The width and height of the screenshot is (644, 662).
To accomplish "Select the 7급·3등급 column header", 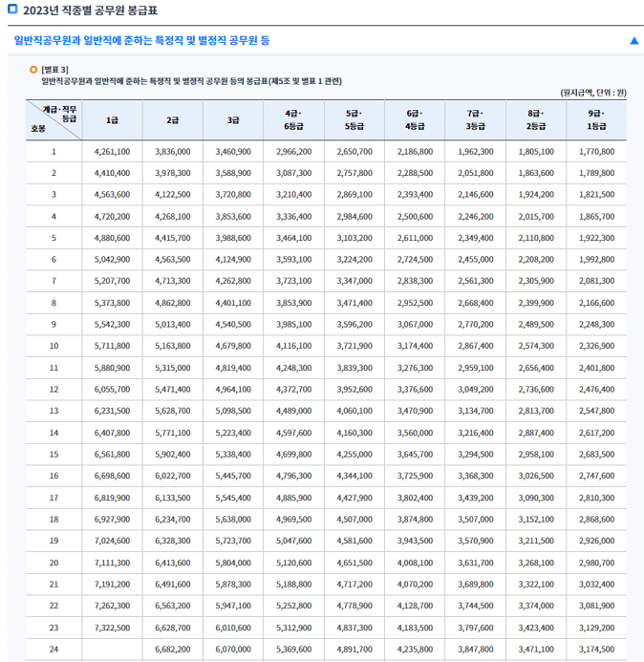I will 476,120.
